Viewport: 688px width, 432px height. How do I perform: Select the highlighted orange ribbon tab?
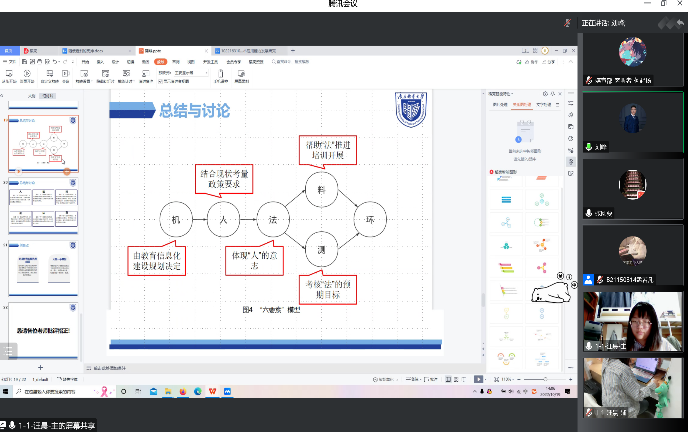coord(161,60)
